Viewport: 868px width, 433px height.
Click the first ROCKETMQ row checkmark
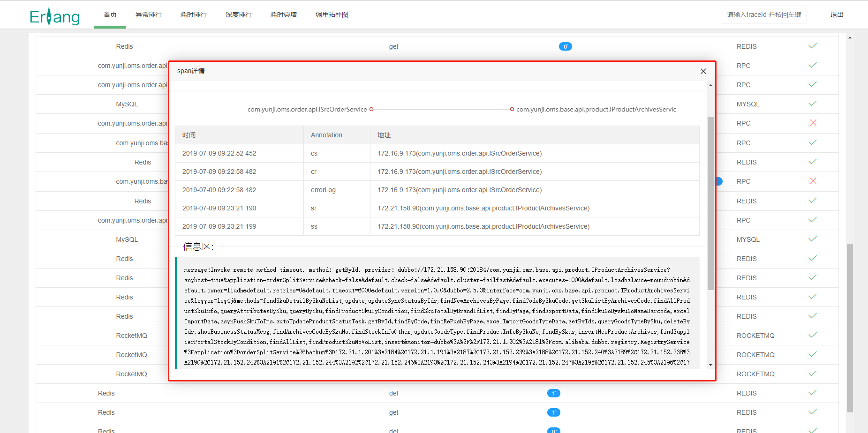coord(813,335)
